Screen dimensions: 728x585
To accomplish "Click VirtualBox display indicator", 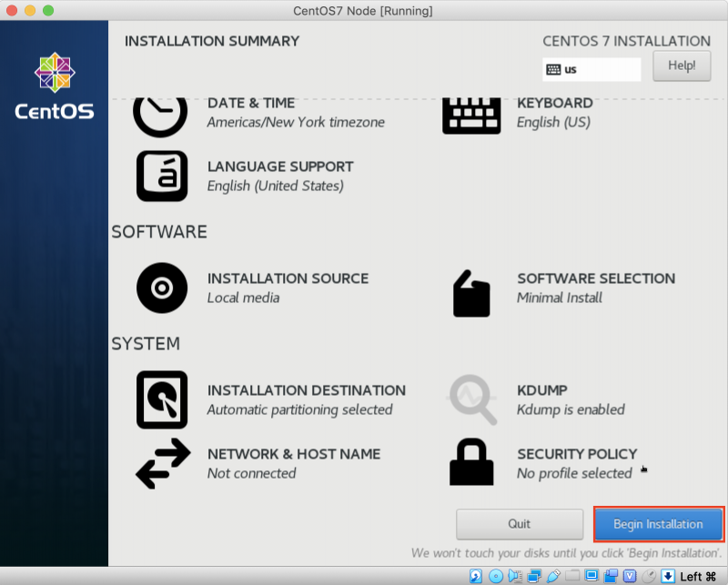I will click(591, 576).
